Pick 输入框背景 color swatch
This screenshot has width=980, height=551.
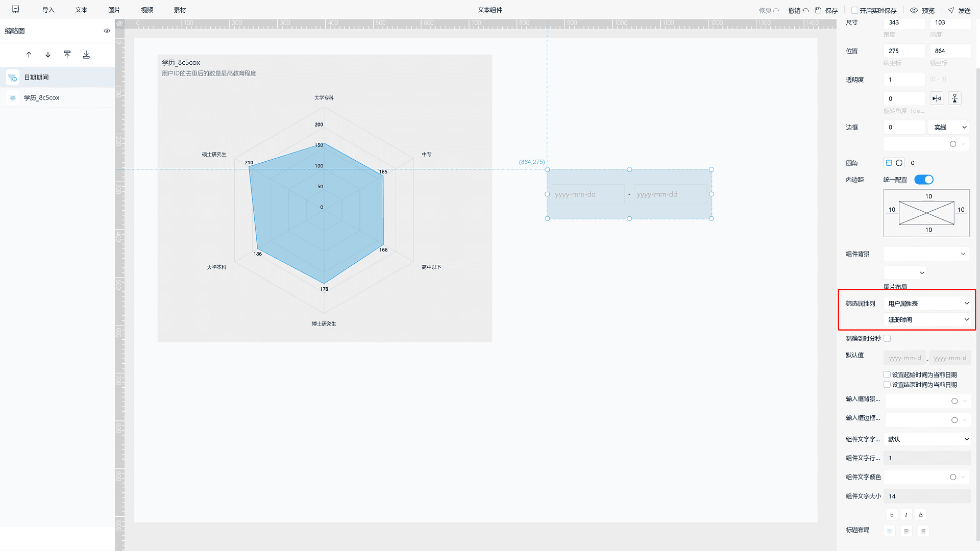(954, 401)
